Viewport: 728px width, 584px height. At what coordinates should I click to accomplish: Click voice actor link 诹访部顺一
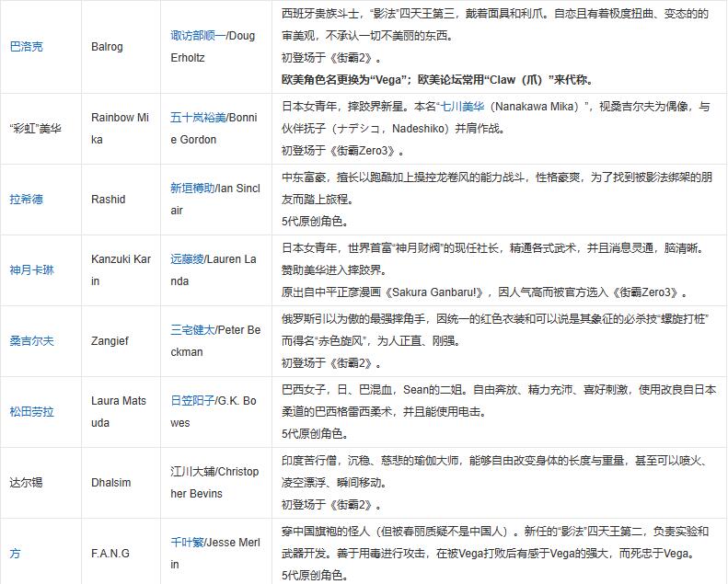point(197,36)
